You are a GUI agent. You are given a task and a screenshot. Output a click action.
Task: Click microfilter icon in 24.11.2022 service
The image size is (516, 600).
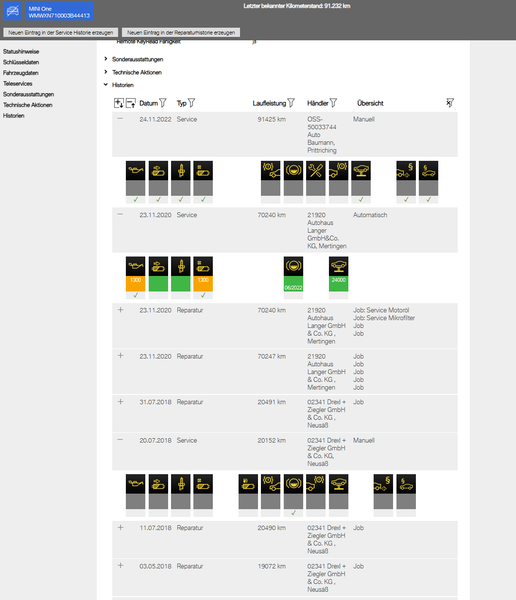[158, 171]
